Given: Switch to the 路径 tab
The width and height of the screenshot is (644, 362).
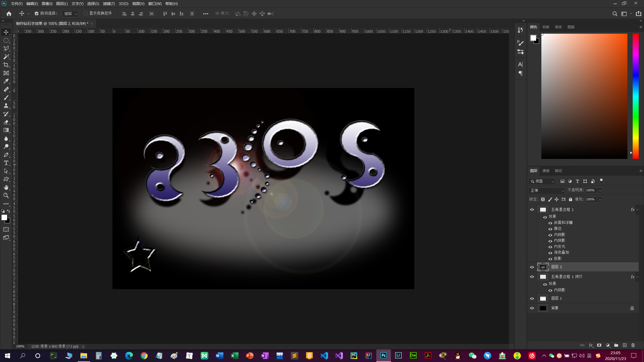Looking at the screenshot, I should point(558,171).
